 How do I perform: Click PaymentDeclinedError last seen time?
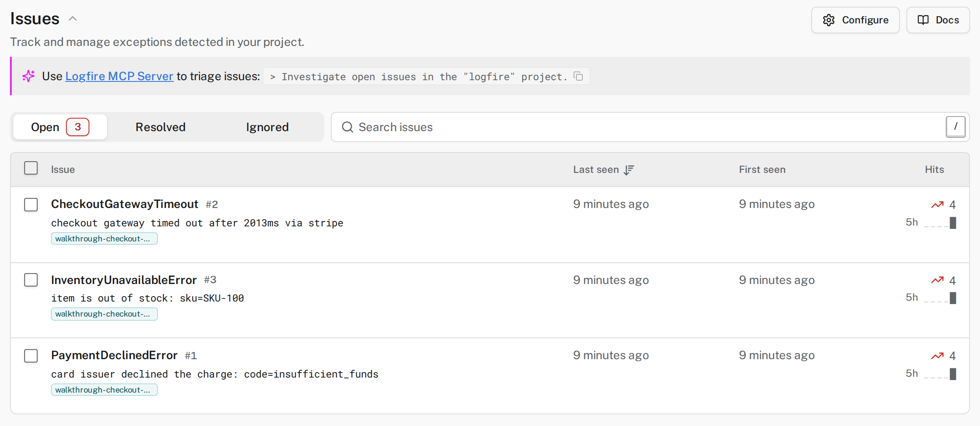tap(611, 355)
